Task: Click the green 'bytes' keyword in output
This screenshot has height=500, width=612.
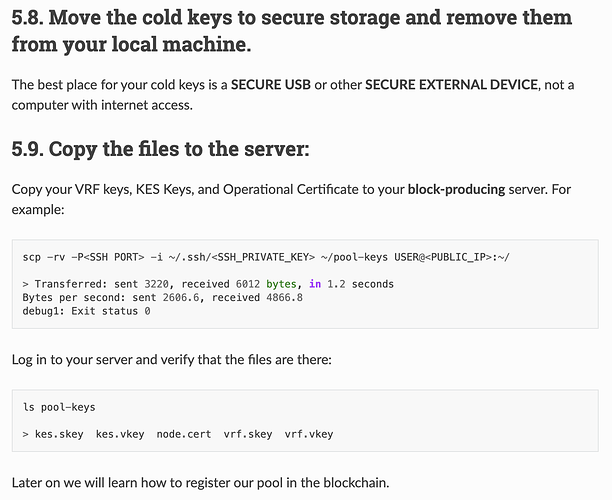Action: coord(281,284)
